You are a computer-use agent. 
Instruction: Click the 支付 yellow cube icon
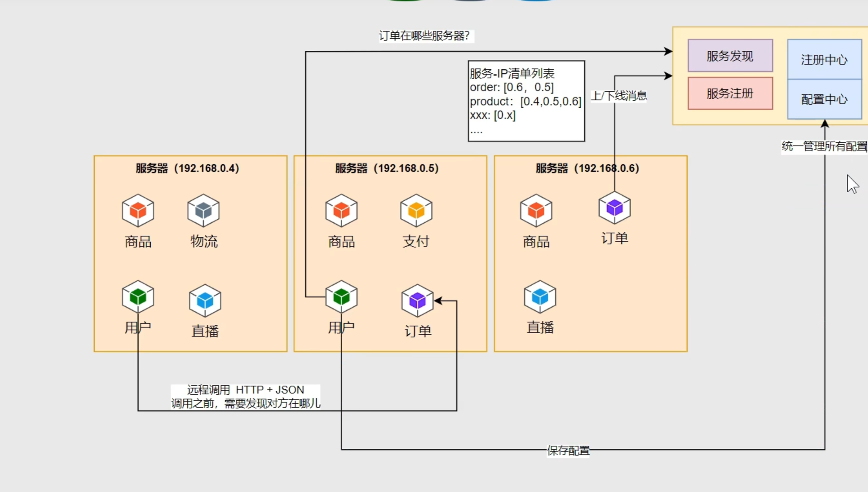click(x=416, y=210)
